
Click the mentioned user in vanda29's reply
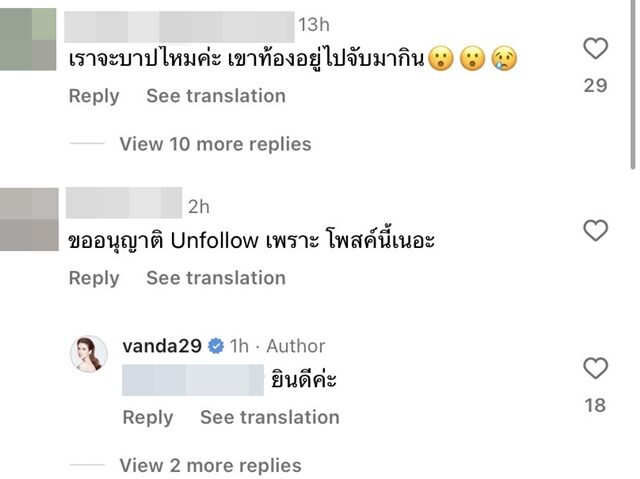pos(192,380)
